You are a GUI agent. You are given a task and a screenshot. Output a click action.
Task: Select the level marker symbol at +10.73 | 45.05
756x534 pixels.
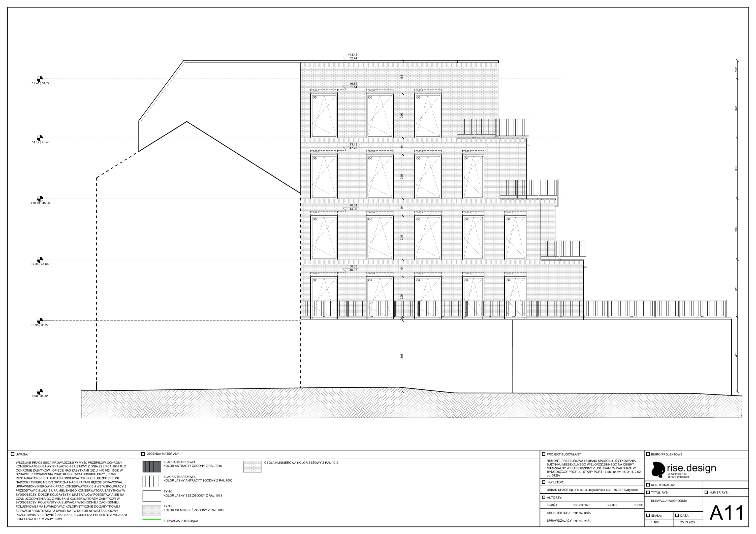(40, 199)
